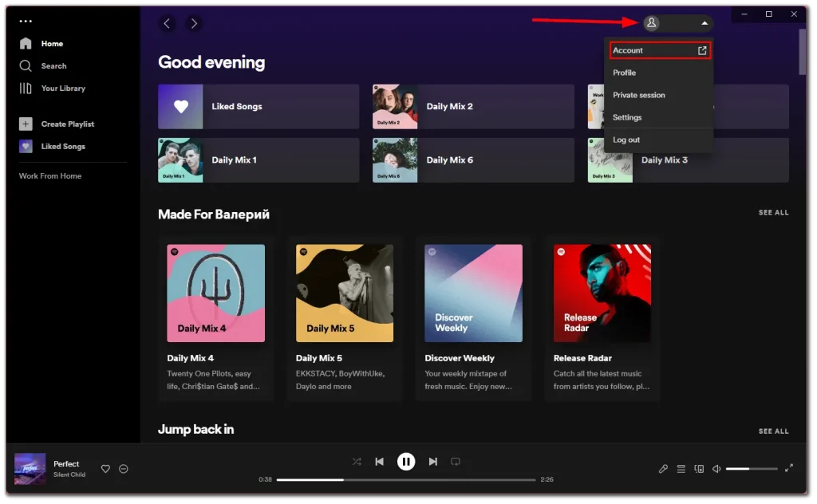Choose Private session in user menu
This screenshot has width=817, height=504.
tap(658, 95)
